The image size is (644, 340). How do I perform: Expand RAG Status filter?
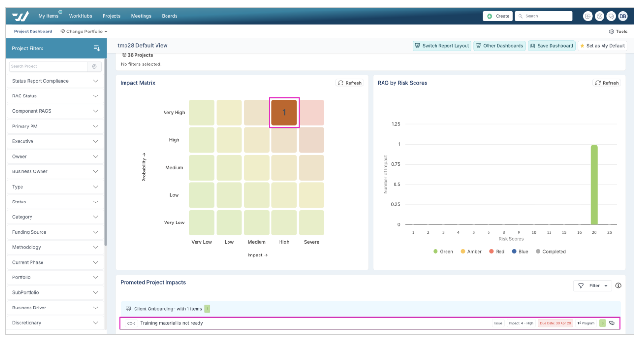[55, 96]
